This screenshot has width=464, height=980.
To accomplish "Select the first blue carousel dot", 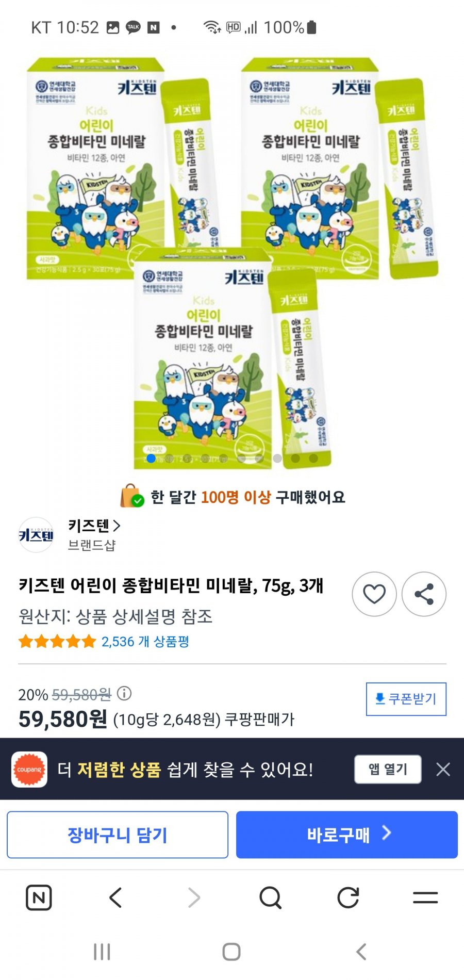I will [x=151, y=458].
